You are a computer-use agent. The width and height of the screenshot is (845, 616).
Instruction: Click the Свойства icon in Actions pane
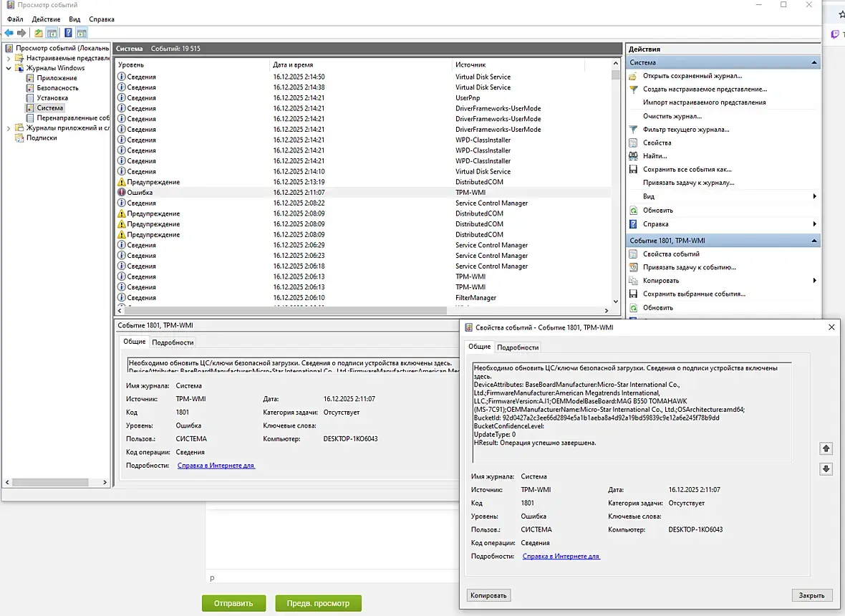(x=634, y=143)
